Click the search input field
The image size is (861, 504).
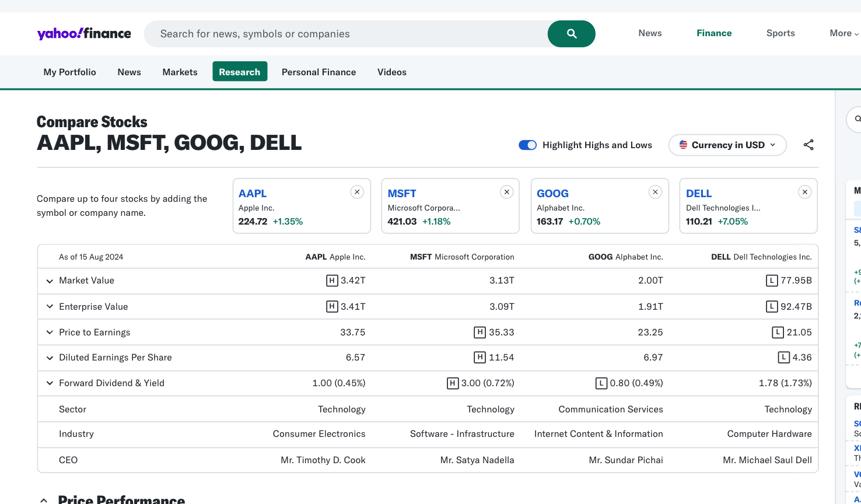[346, 34]
